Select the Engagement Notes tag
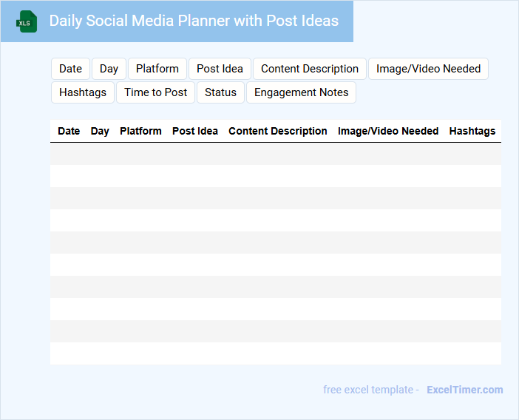519x420 pixels. click(301, 92)
